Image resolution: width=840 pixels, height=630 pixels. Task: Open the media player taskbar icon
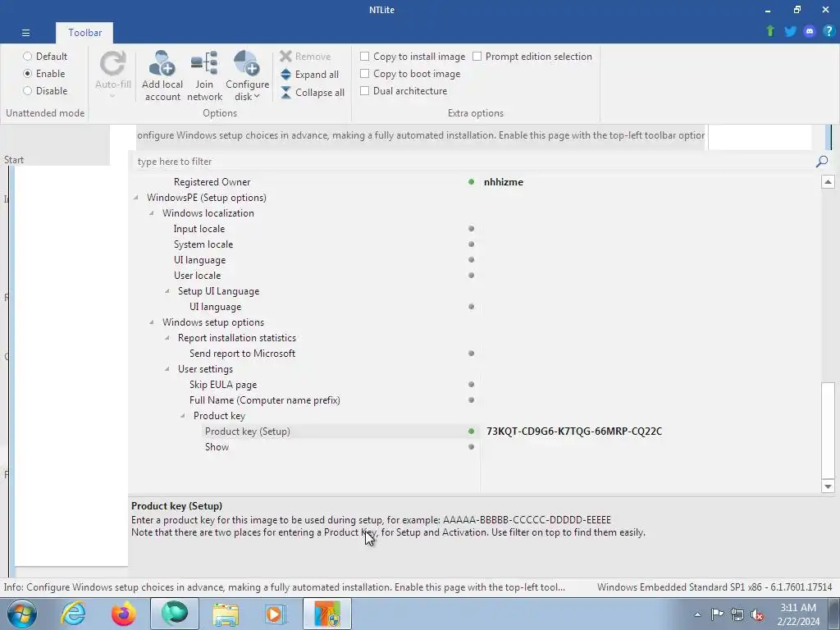point(276,614)
